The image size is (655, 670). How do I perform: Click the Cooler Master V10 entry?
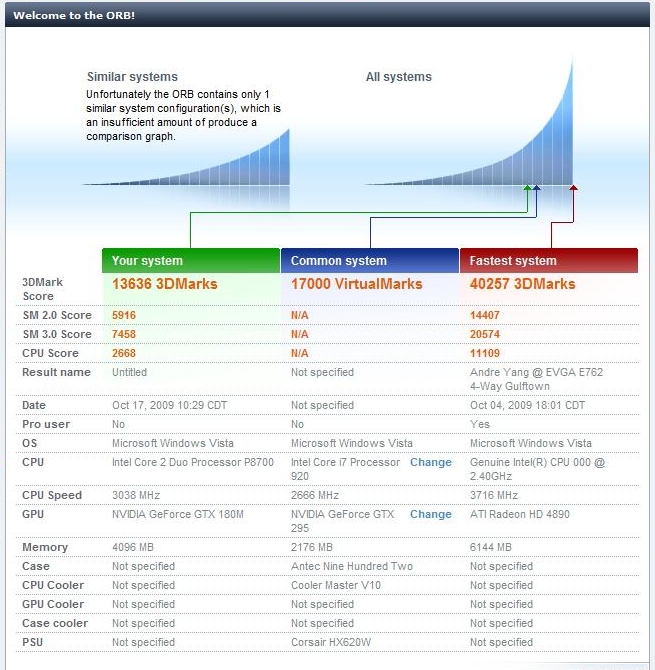click(x=336, y=585)
